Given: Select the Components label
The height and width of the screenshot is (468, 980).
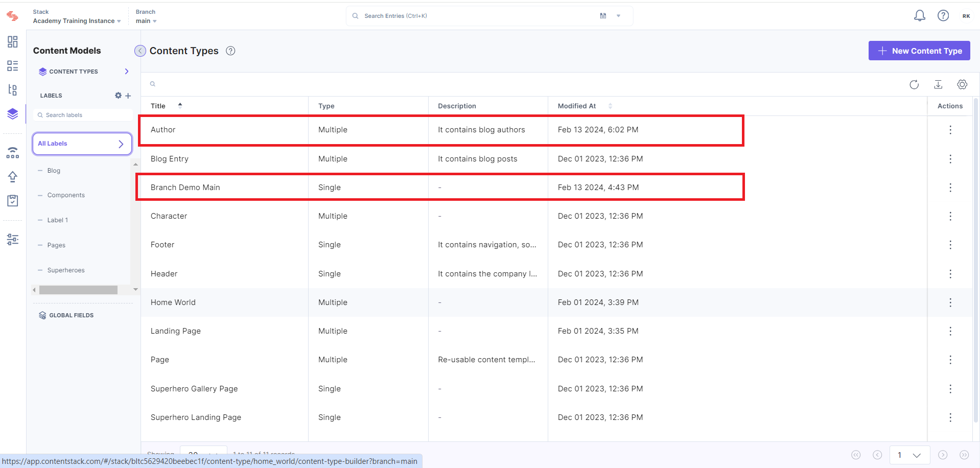Looking at the screenshot, I should pyautogui.click(x=66, y=195).
